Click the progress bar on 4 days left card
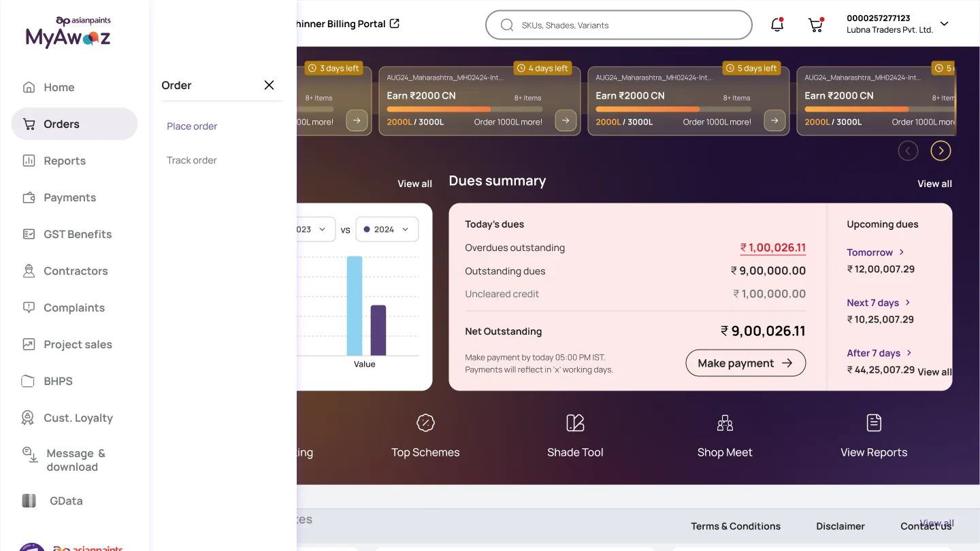The height and width of the screenshot is (551, 980). pos(465,109)
